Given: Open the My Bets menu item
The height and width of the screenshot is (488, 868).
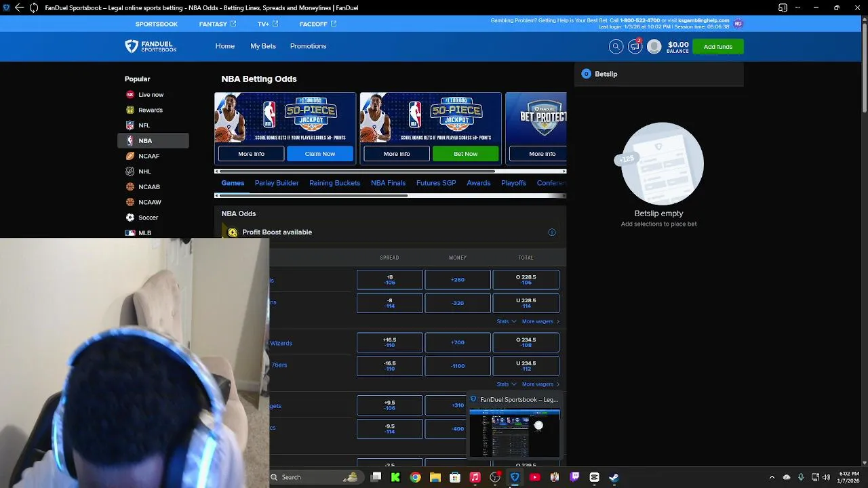Looking at the screenshot, I should (263, 46).
